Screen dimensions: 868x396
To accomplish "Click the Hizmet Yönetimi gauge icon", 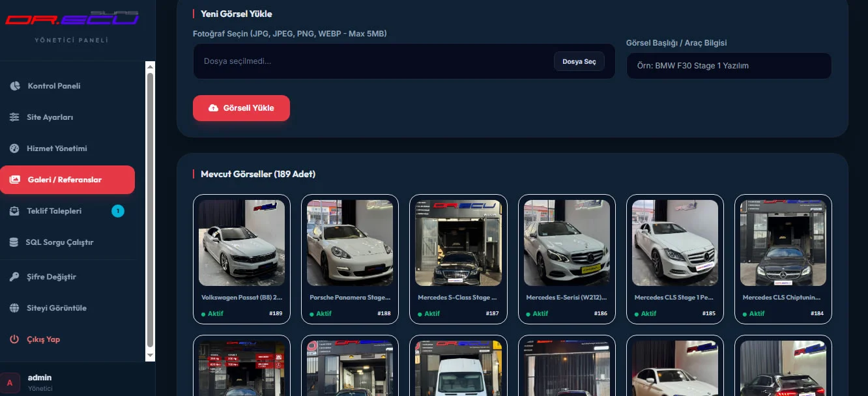I will [14, 148].
